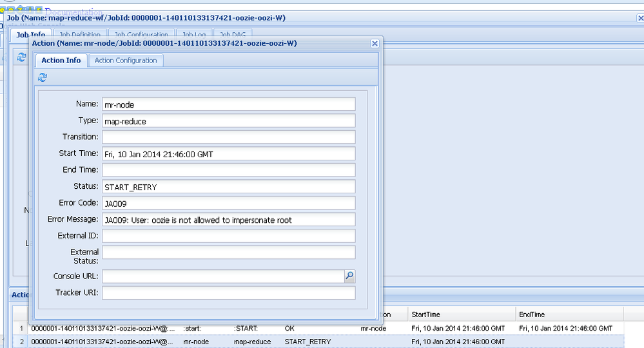Follow the Documentation link

click(x=73, y=12)
